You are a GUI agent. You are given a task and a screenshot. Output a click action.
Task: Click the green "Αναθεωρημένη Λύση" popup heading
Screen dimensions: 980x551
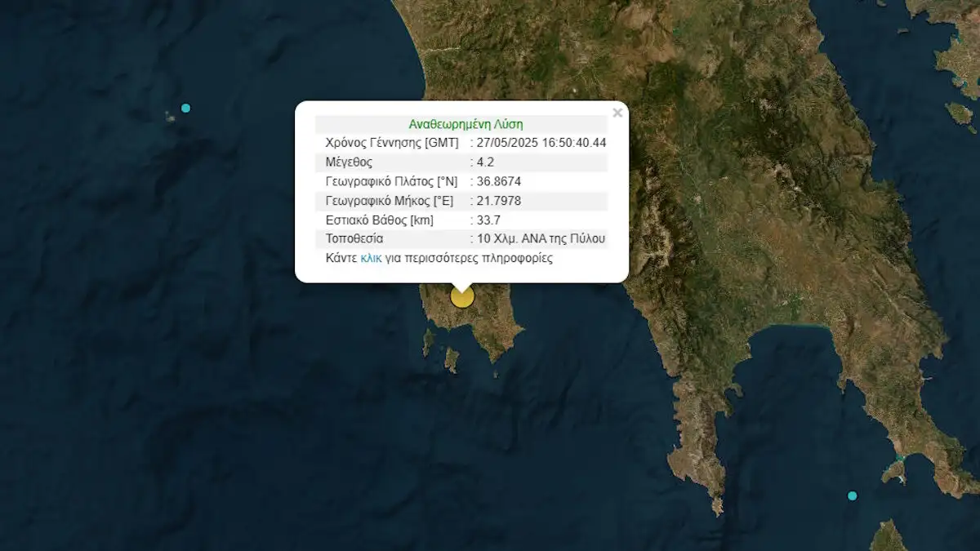pos(465,124)
